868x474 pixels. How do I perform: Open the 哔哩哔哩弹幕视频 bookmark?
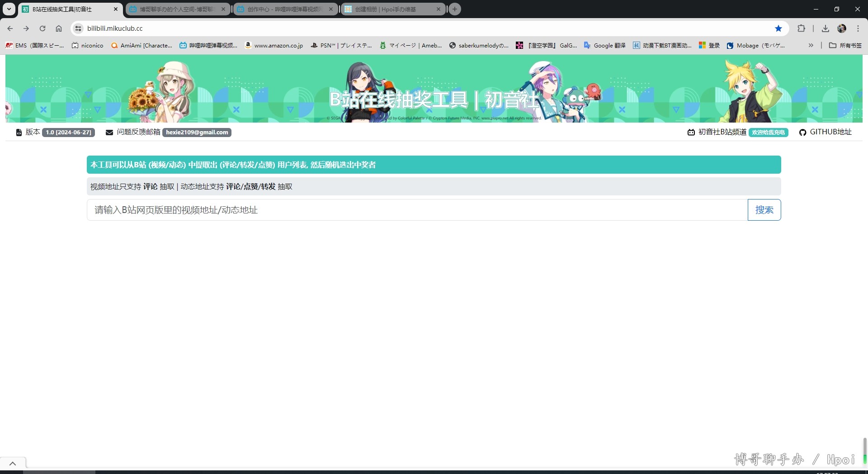coord(208,45)
